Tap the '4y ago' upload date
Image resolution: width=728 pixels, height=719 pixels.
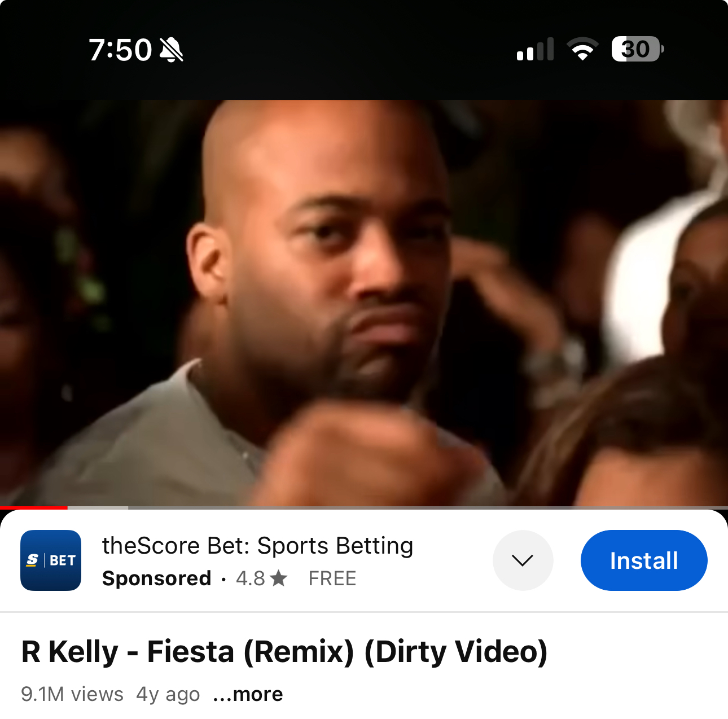[168, 694]
